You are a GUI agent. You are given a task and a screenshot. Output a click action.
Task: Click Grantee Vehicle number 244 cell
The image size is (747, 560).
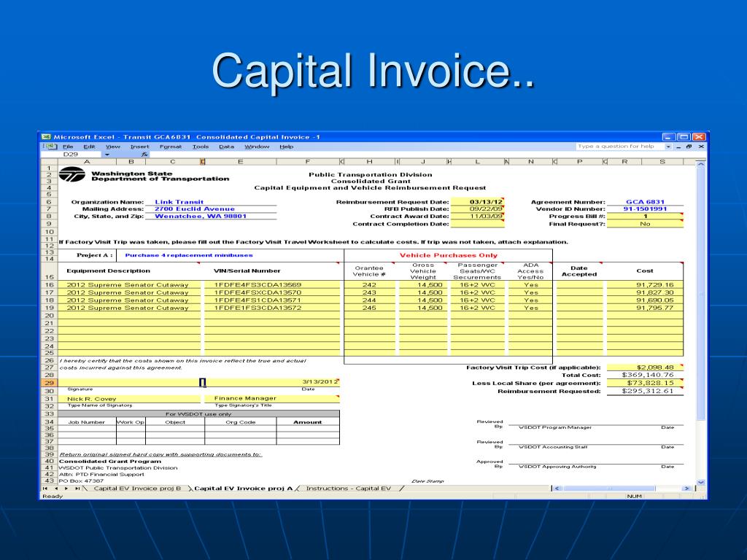pyautogui.click(x=369, y=300)
